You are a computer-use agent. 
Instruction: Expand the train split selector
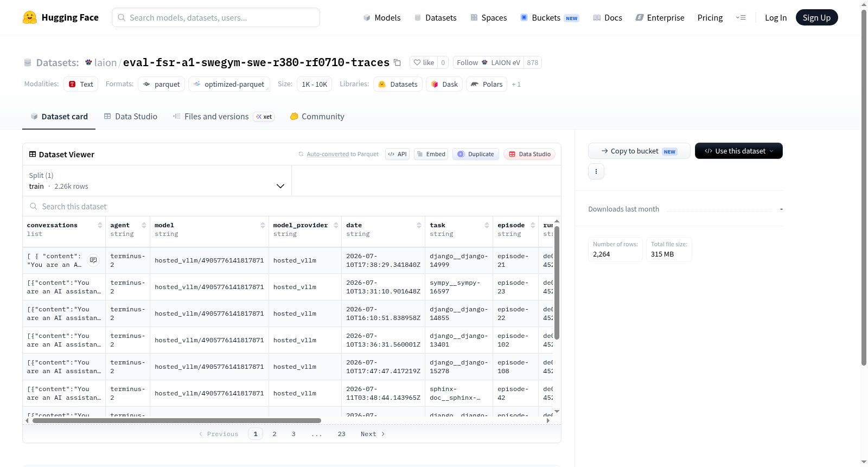(x=157, y=181)
